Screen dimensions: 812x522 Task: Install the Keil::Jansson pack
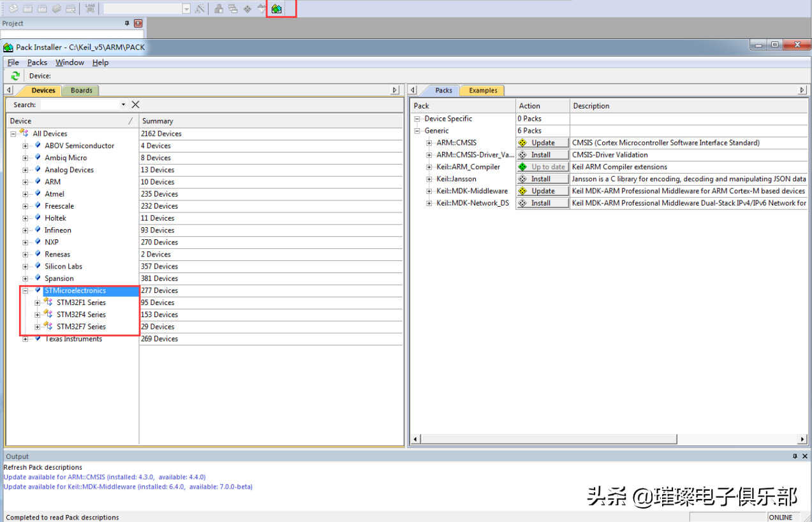(x=542, y=179)
